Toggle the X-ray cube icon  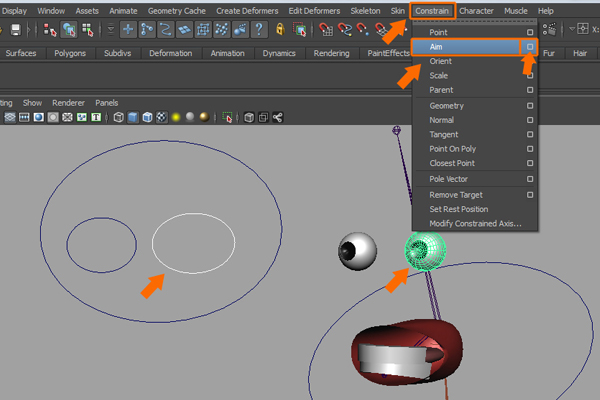249,117
